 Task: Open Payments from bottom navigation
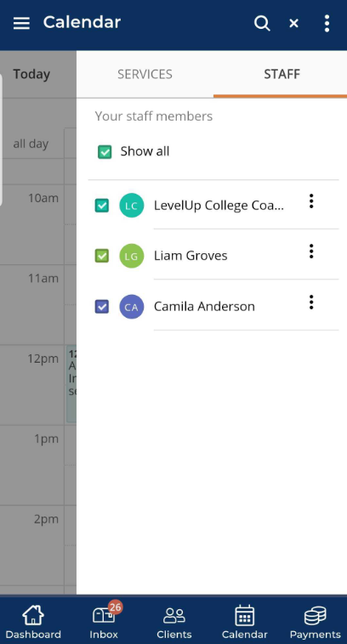[315, 622]
